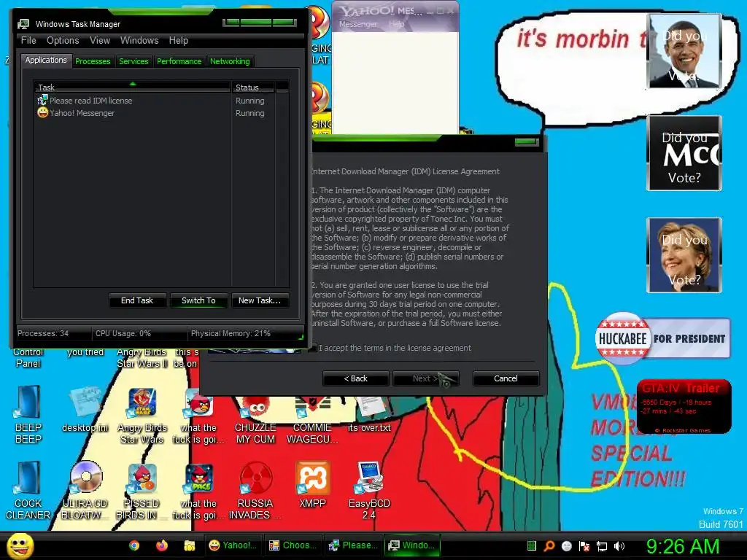The image size is (747, 560).
Task: Click Cancel in the IDM license dialog
Action: [506, 378]
